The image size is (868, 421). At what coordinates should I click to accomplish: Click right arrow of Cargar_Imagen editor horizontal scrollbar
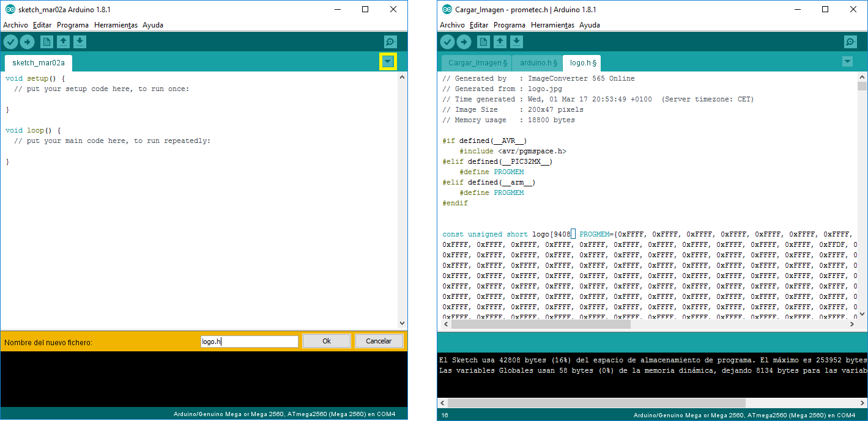pos(853,324)
